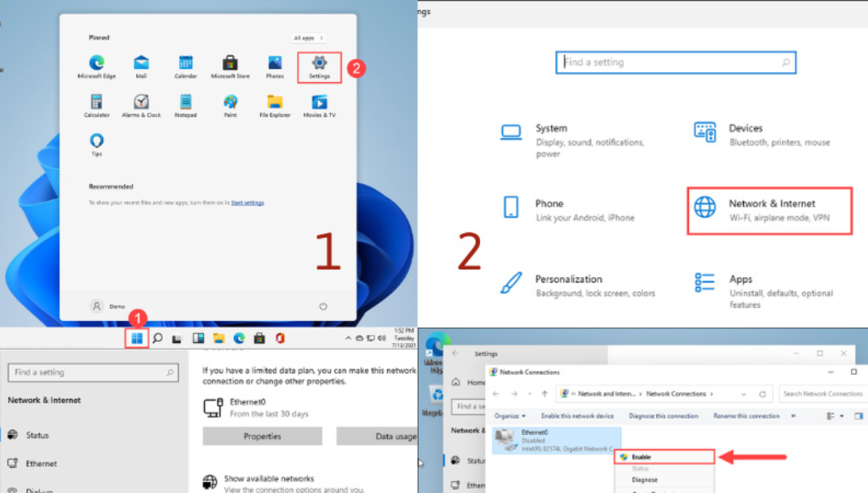Open the Mail pinned app
The width and height of the screenshot is (868, 493).
coord(142,67)
